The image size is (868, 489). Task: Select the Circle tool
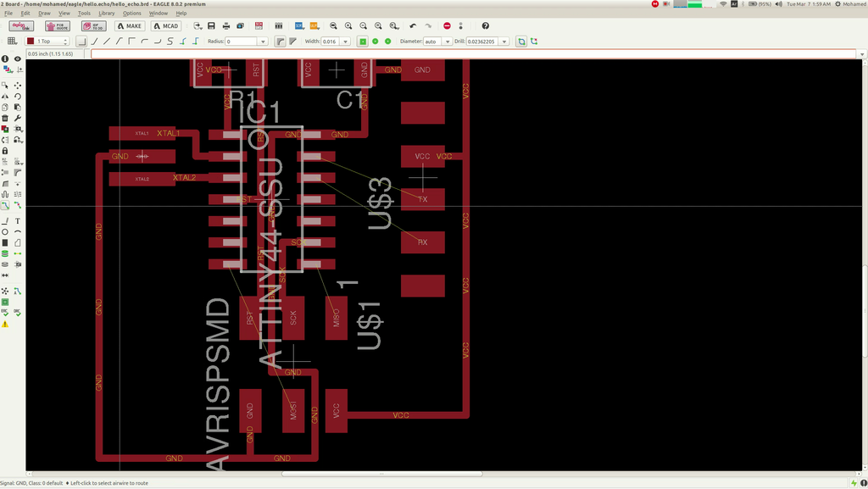[5, 231]
